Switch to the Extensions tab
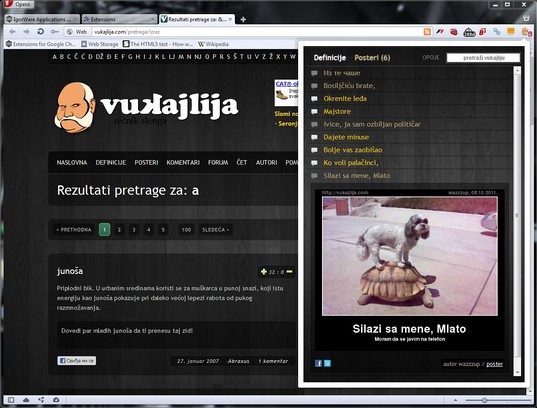The height and width of the screenshot is (408, 537). (x=118, y=19)
